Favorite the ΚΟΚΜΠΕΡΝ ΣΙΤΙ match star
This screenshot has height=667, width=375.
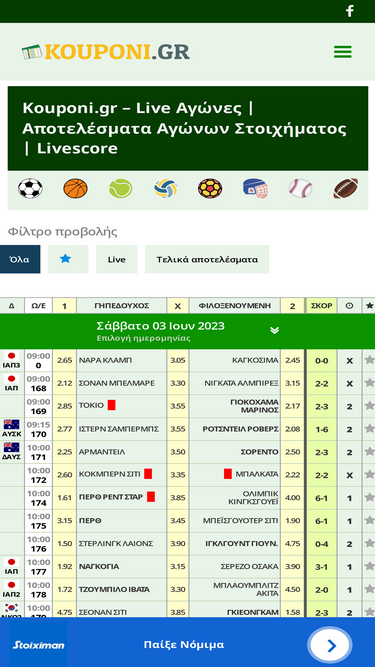coord(369,475)
